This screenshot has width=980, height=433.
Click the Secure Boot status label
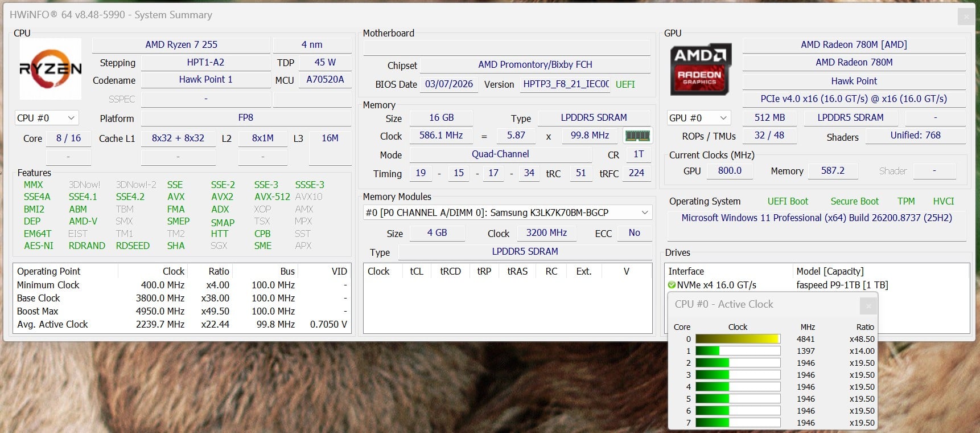pyautogui.click(x=854, y=201)
